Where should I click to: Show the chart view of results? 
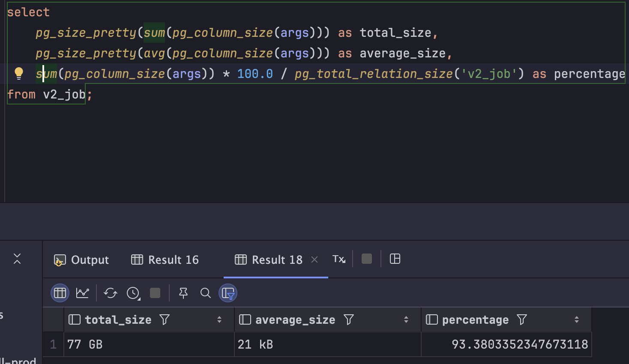click(x=83, y=293)
